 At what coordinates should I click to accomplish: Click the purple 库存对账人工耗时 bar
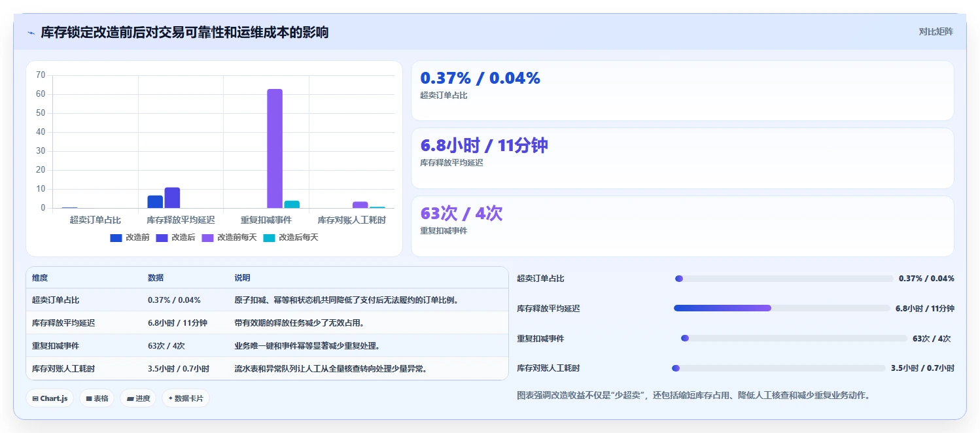pyautogui.click(x=360, y=205)
